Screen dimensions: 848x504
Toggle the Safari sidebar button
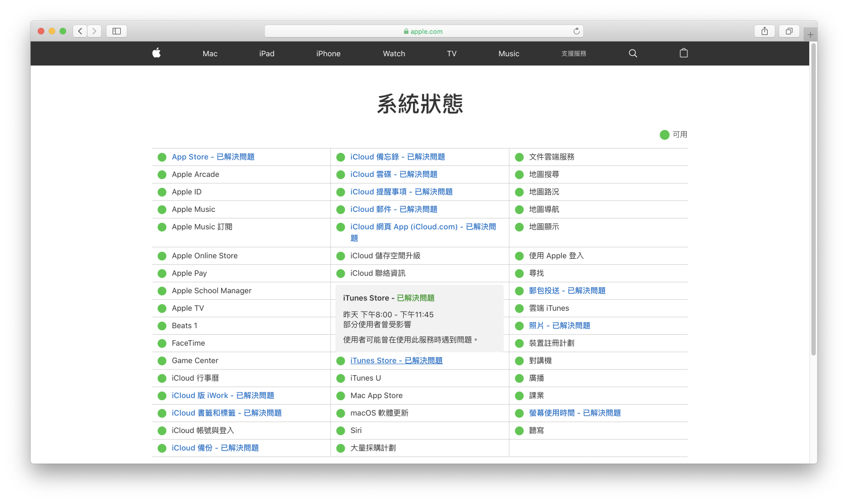pyautogui.click(x=116, y=31)
